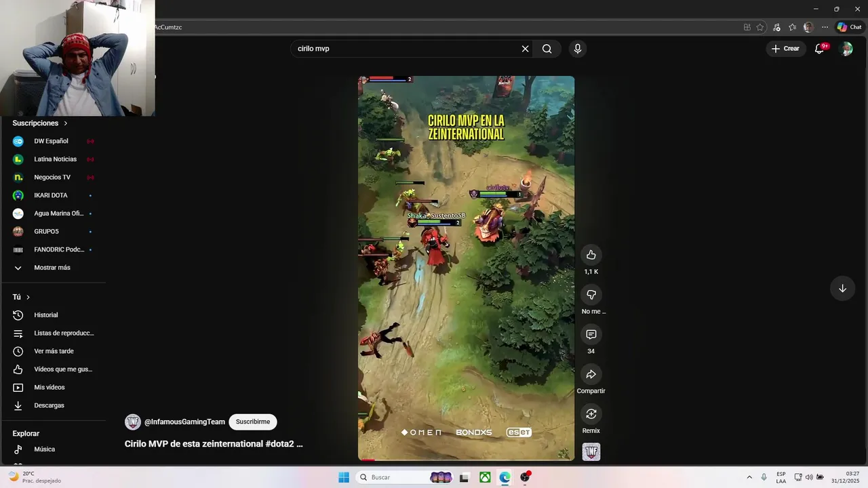
Task: Open YouTube account avatar menu
Action: point(846,49)
